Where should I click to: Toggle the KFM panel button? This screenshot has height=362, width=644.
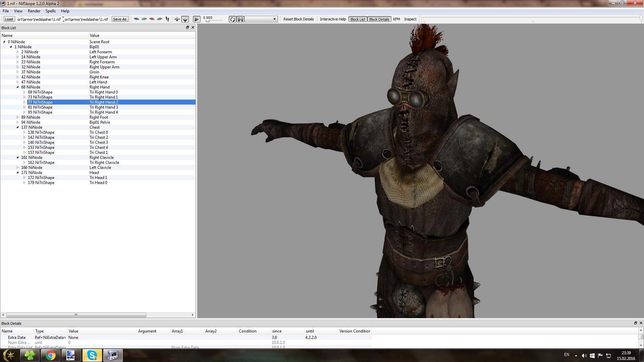pos(396,19)
